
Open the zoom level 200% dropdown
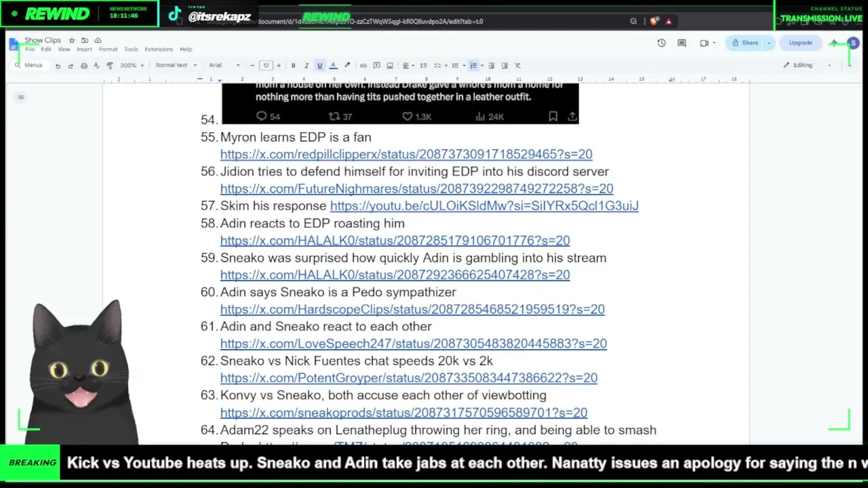pos(132,66)
